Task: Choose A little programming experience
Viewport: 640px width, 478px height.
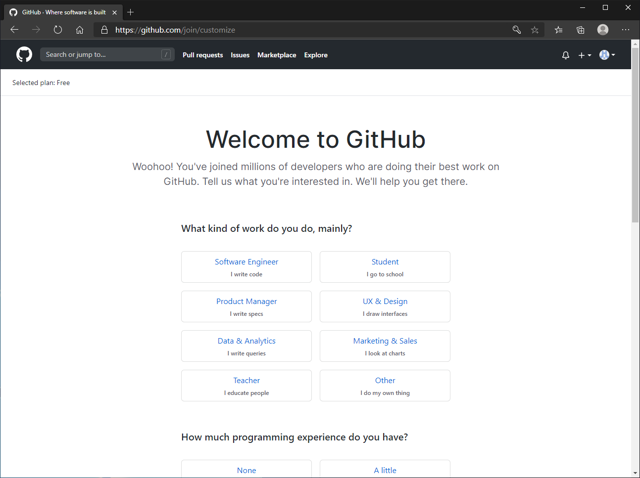Action: coord(385,469)
